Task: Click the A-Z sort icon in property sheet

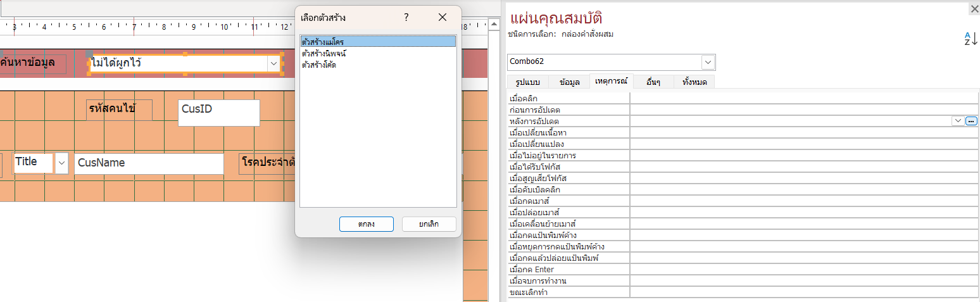Action: (971, 38)
